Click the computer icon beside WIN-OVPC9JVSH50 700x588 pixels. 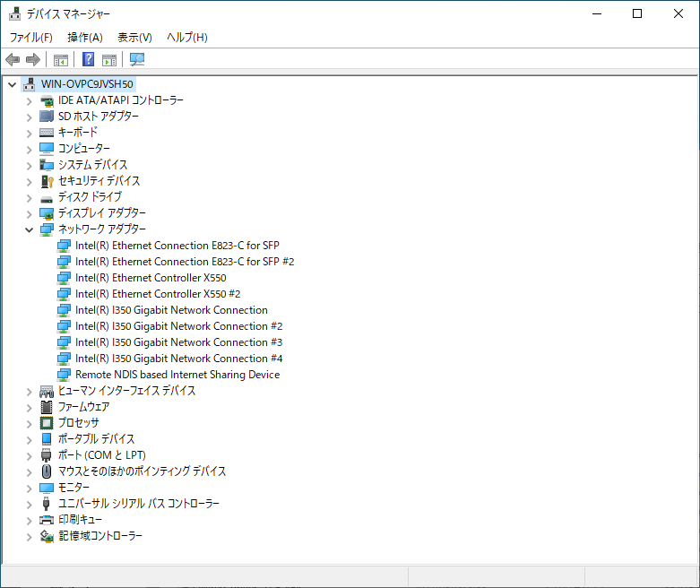pos(30,84)
